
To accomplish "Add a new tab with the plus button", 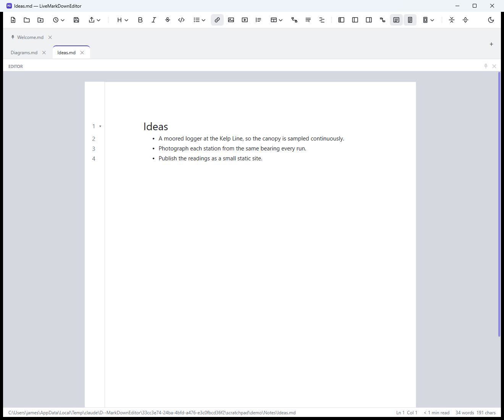I will (x=491, y=44).
